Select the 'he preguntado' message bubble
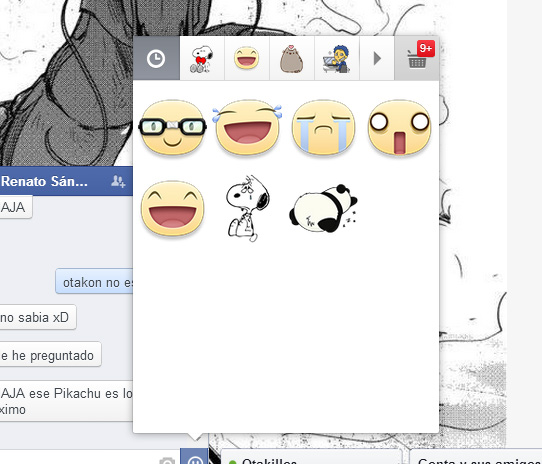Image resolution: width=542 pixels, height=464 pixels. (x=50, y=354)
